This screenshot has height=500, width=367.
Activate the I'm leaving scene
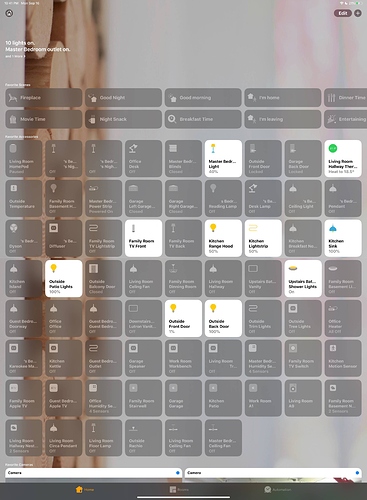coord(283,119)
